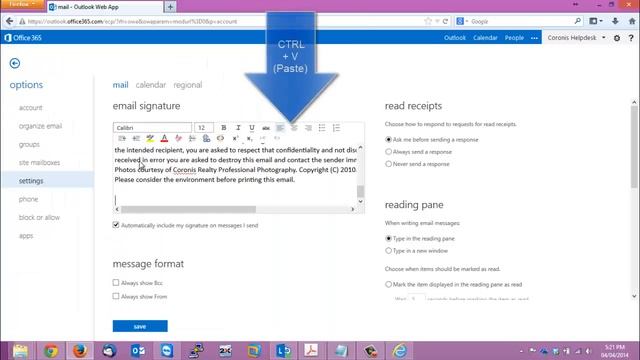Open the font color tool
This screenshot has width=640, height=360.
click(x=164, y=138)
